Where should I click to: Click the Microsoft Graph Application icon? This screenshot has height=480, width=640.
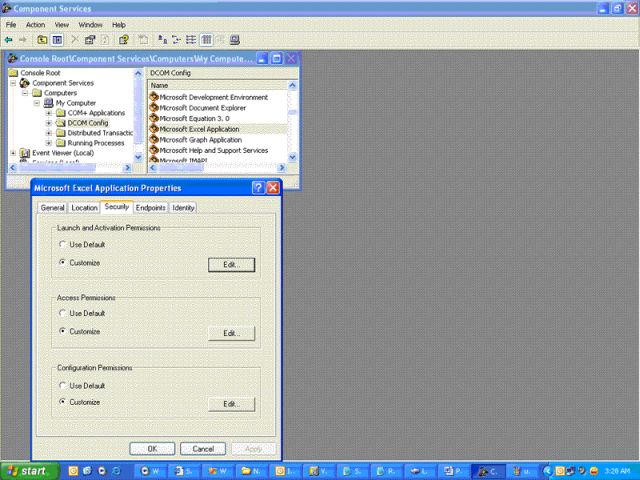point(154,140)
